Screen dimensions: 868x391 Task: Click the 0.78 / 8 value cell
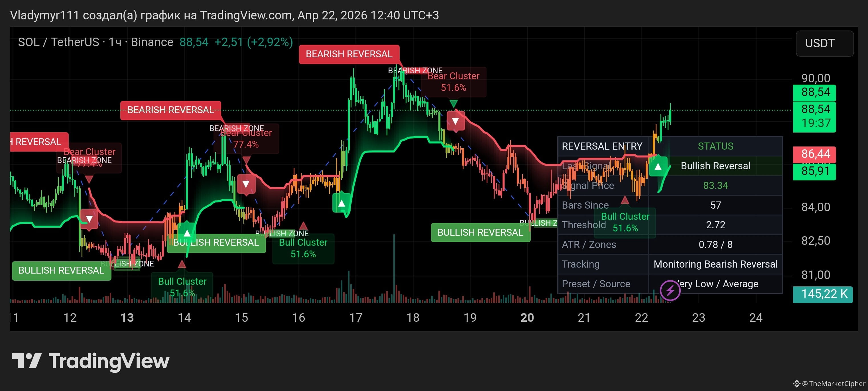[715, 245]
